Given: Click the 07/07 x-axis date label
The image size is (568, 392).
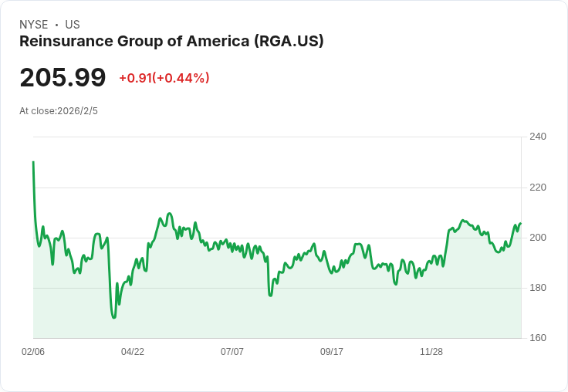Looking at the screenshot, I should tap(232, 351).
